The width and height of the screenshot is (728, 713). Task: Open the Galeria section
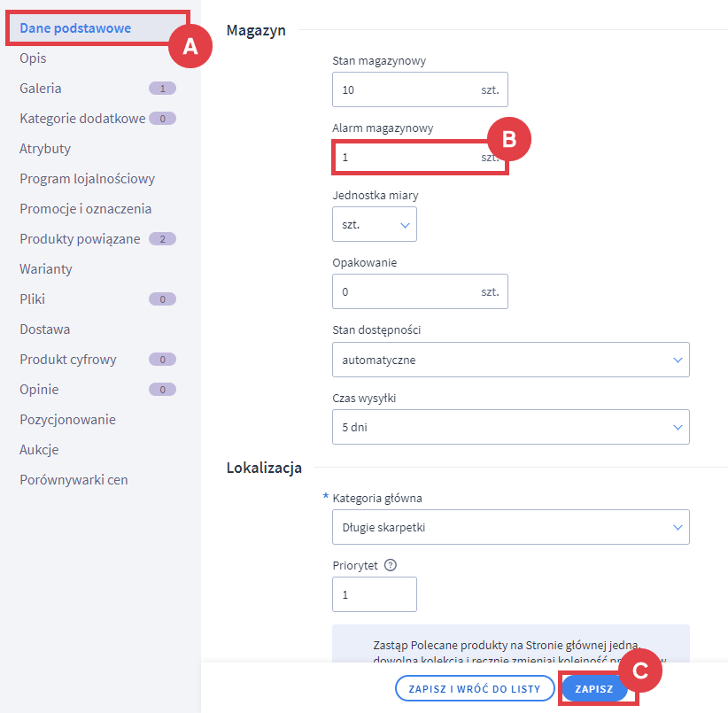click(41, 89)
